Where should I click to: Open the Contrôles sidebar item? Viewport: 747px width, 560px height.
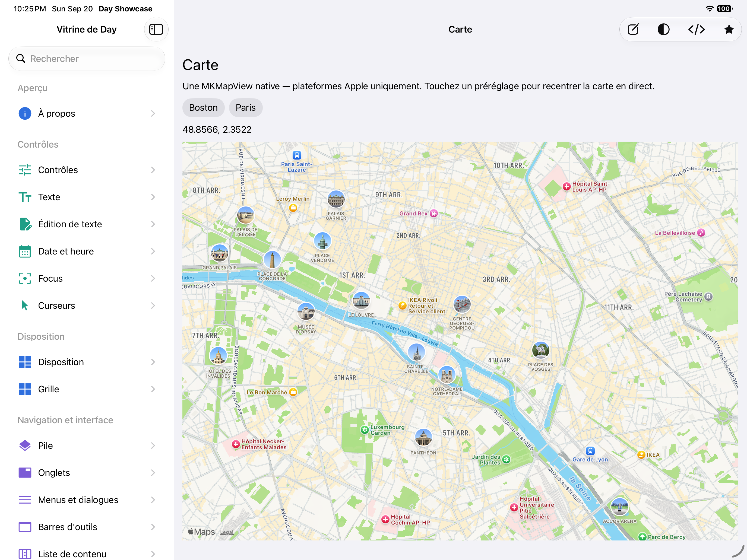click(x=87, y=170)
